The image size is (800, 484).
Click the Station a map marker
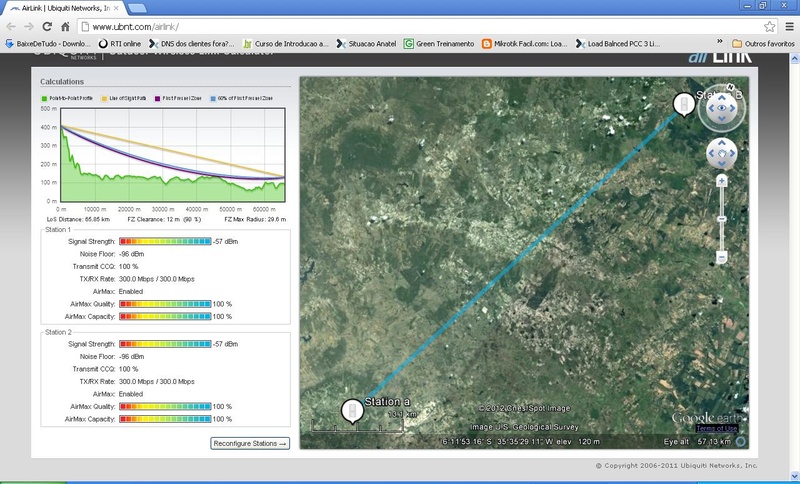tap(352, 411)
